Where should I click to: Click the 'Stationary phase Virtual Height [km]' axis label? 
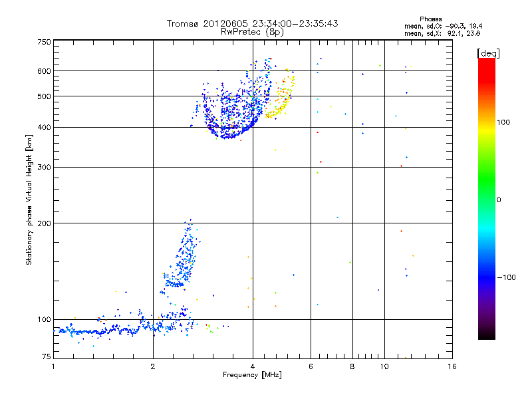tap(29, 199)
